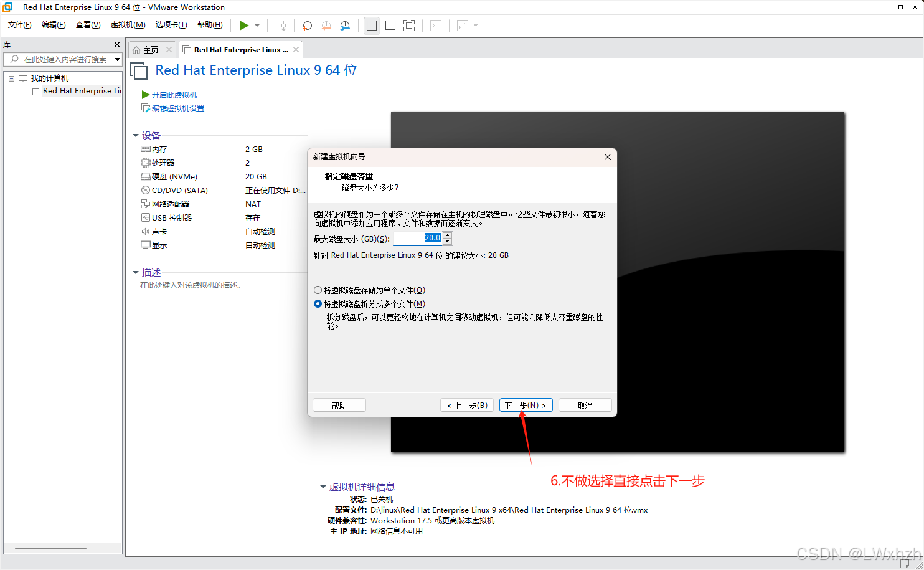Click the description text field placeholder
This screenshot has width=924, height=570.
pyautogui.click(x=191, y=285)
